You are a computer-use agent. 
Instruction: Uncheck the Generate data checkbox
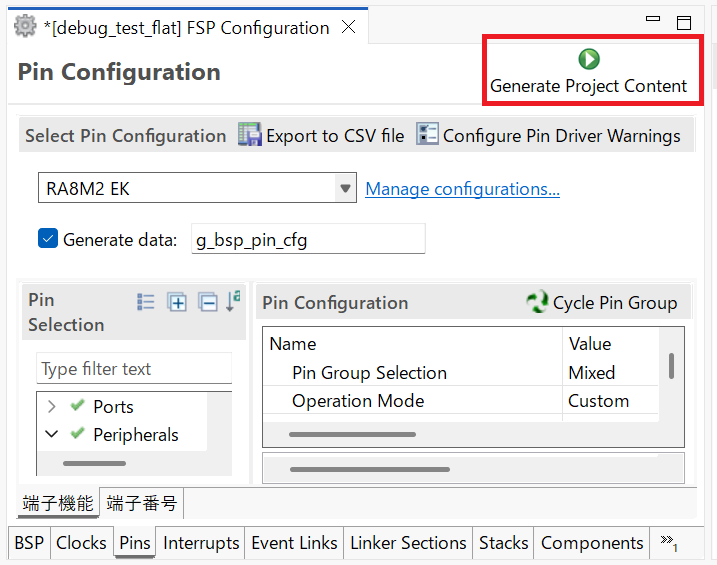(x=47, y=239)
